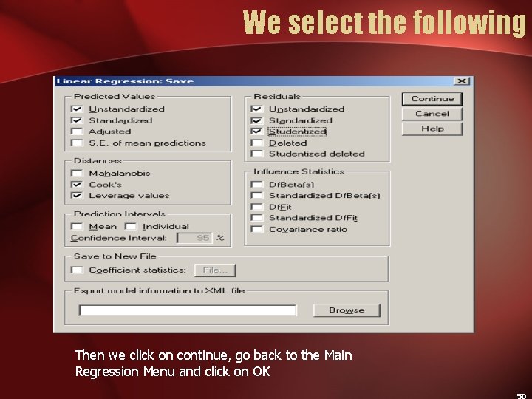The height and width of the screenshot is (399, 532).
Task: Enable S.E. of mean predictions
Action: click(77, 143)
